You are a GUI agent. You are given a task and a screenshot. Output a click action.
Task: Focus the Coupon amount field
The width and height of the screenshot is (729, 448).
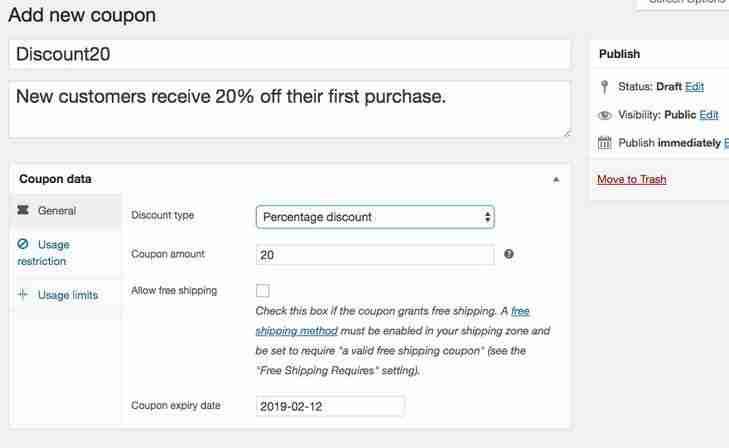pos(375,255)
